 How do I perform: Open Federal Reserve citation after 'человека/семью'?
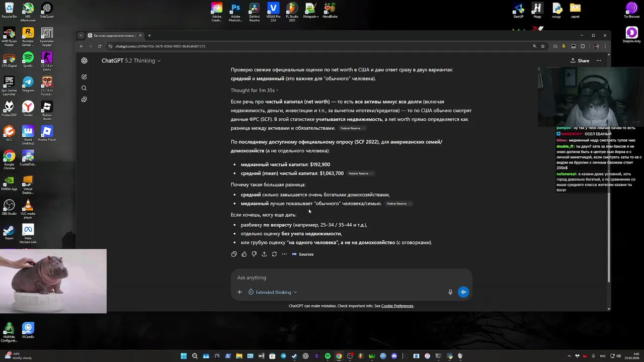(x=398, y=204)
